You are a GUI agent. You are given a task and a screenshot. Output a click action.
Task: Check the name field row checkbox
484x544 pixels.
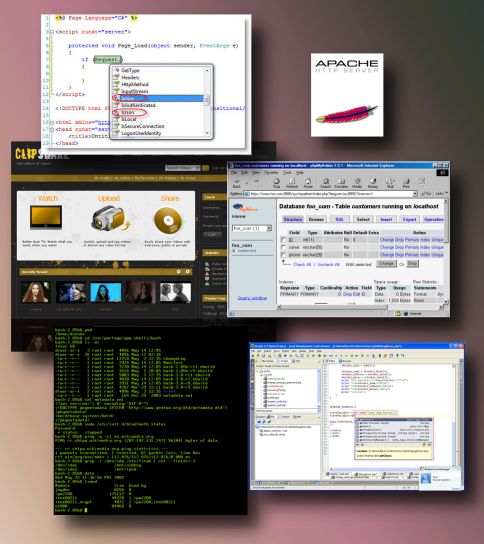click(283, 247)
